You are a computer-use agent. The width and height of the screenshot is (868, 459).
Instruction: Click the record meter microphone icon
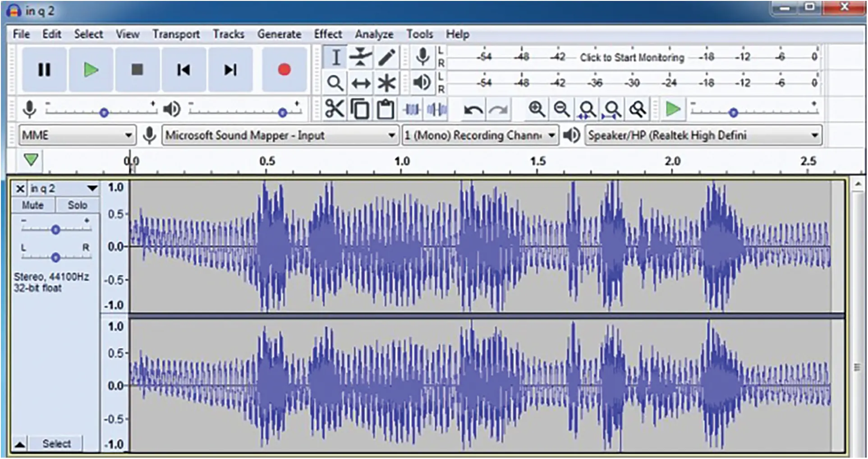tap(423, 57)
